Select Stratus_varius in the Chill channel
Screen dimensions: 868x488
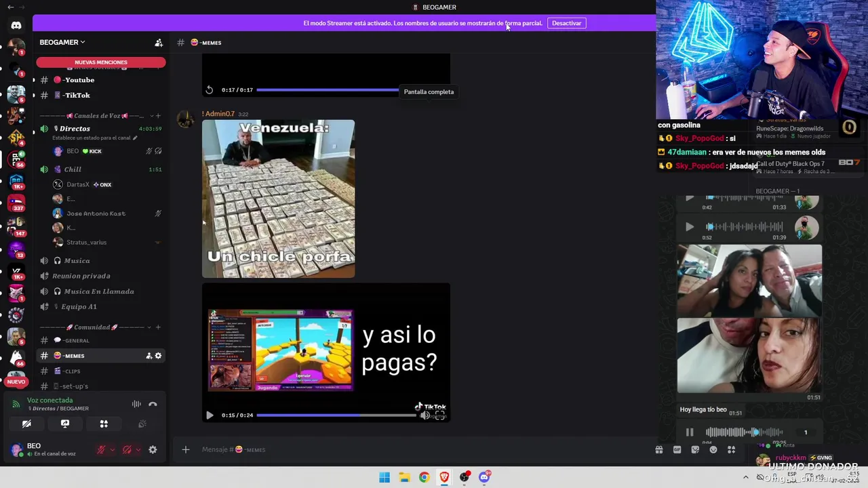pyautogui.click(x=86, y=242)
